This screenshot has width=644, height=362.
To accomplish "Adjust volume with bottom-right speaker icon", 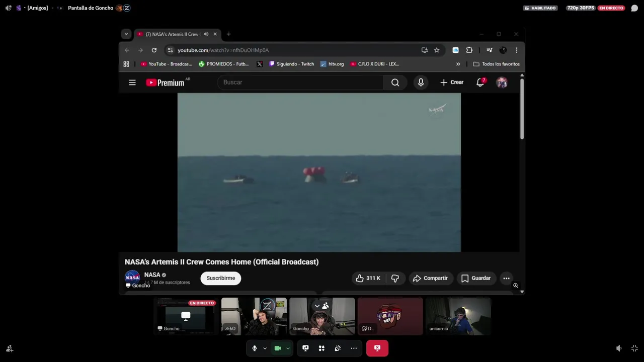I will tap(619, 348).
